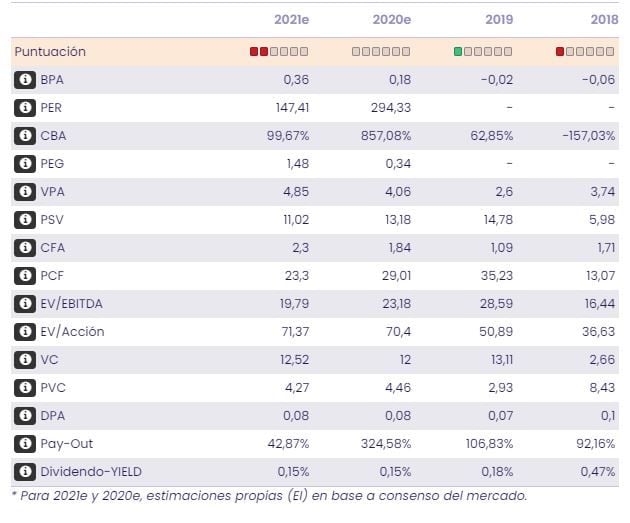630x523 pixels.
Task: Select the 2019 column header
Action: point(500,19)
